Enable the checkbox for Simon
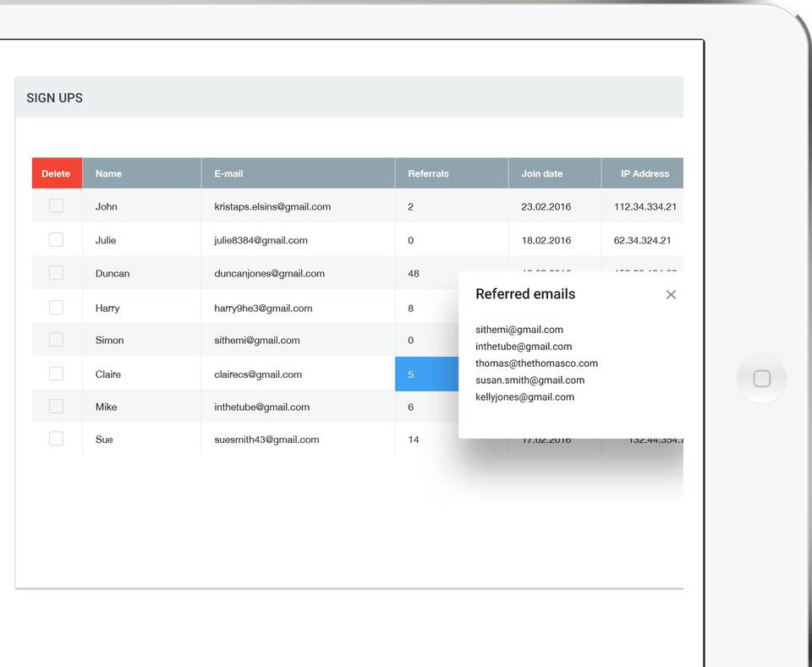Viewport: 812px width, 667px height. 56,340
